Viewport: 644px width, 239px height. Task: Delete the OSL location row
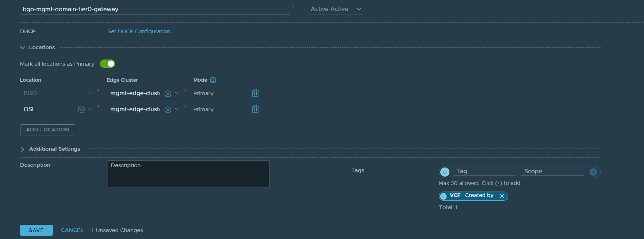(x=255, y=109)
